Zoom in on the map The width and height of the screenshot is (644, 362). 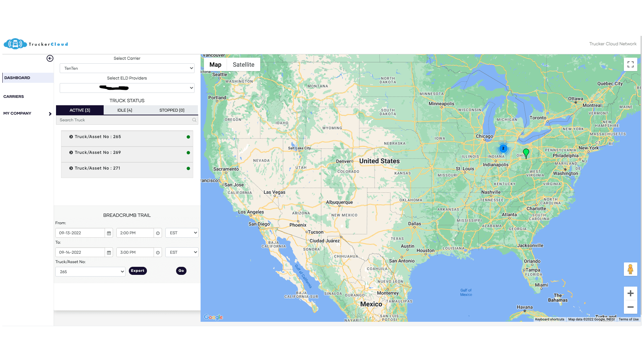click(630, 293)
